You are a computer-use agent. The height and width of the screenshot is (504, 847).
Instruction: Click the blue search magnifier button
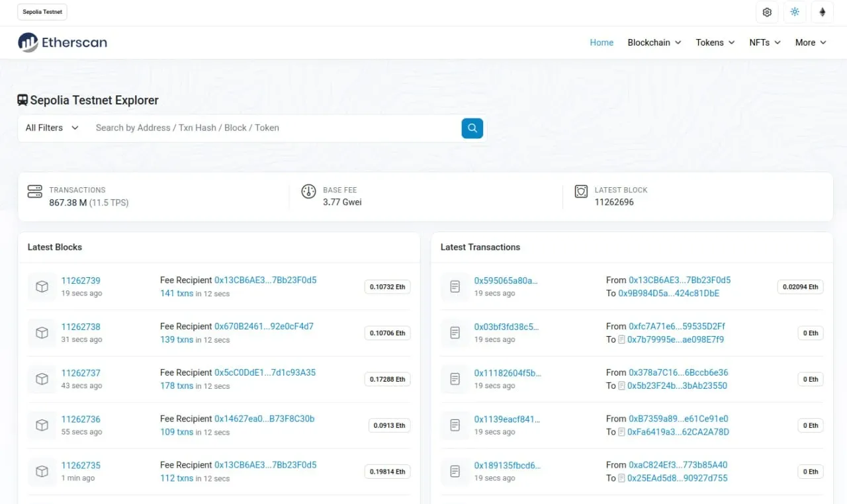[x=472, y=128]
